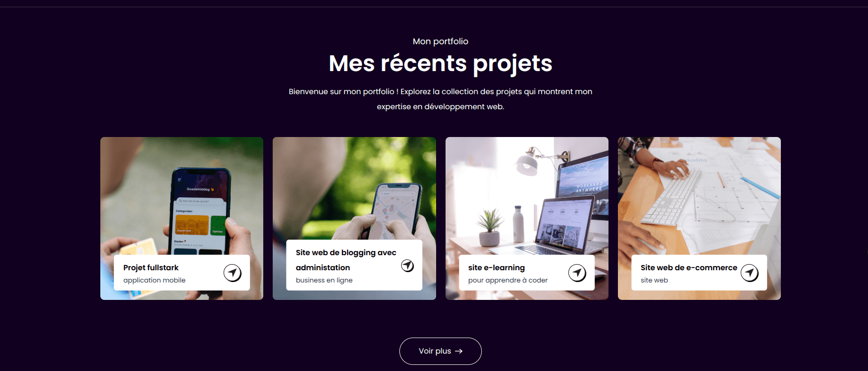
Task: Open Site web de blogging avec administation title
Action: click(346, 260)
